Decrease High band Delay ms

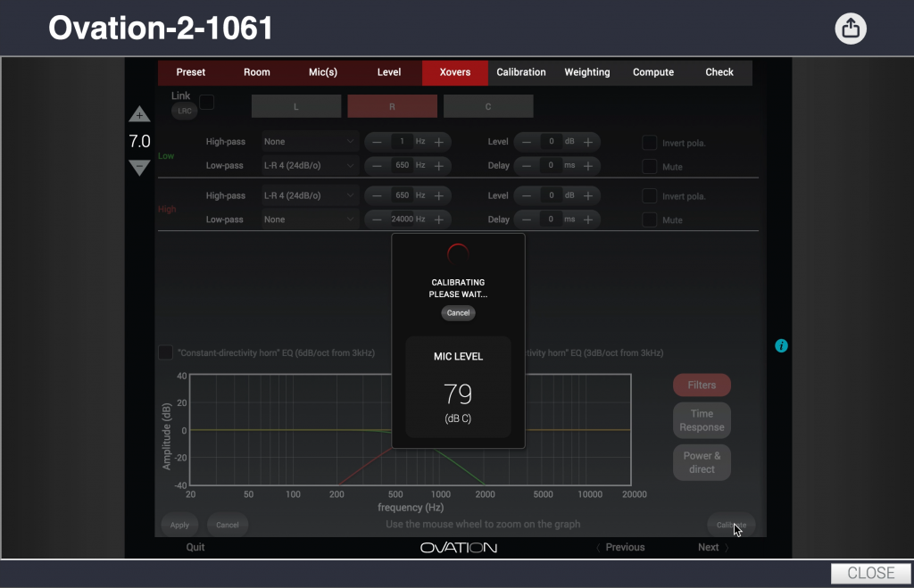(x=527, y=219)
